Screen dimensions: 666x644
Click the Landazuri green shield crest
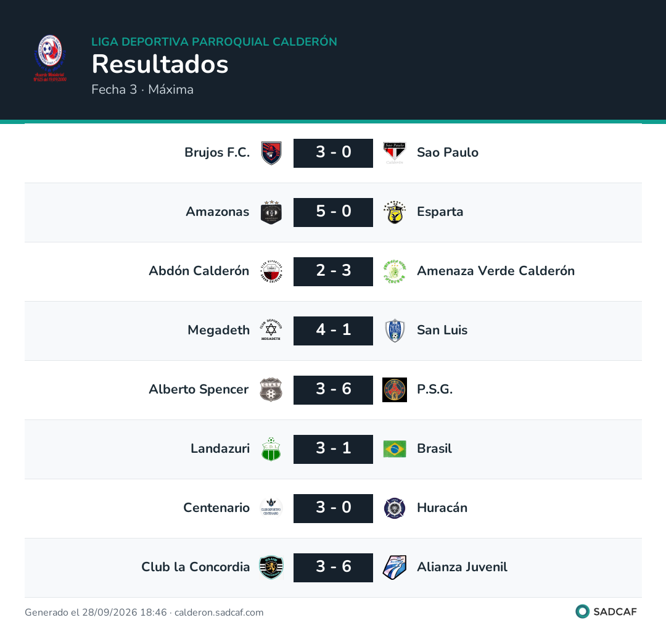pyautogui.click(x=271, y=449)
